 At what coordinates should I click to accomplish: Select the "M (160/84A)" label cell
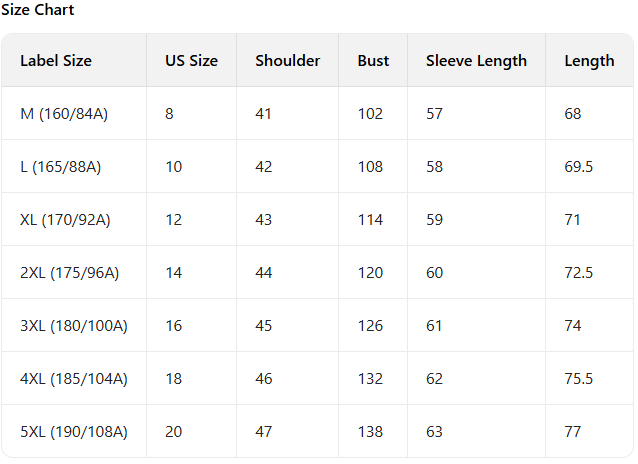[64, 114]
